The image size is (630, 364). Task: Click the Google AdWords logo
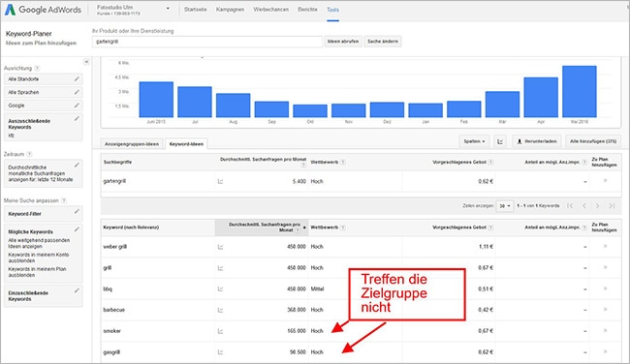tap(43, 10)
